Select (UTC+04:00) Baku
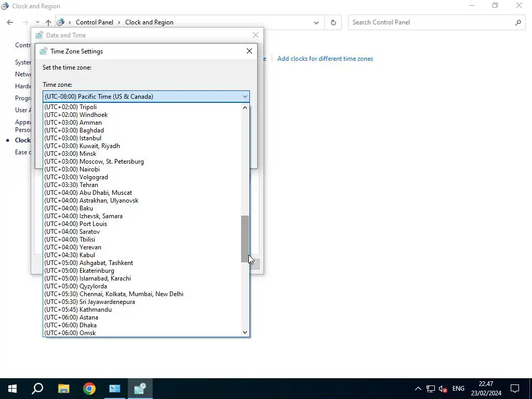Screen dimensions: 532x399 [142, 208]
